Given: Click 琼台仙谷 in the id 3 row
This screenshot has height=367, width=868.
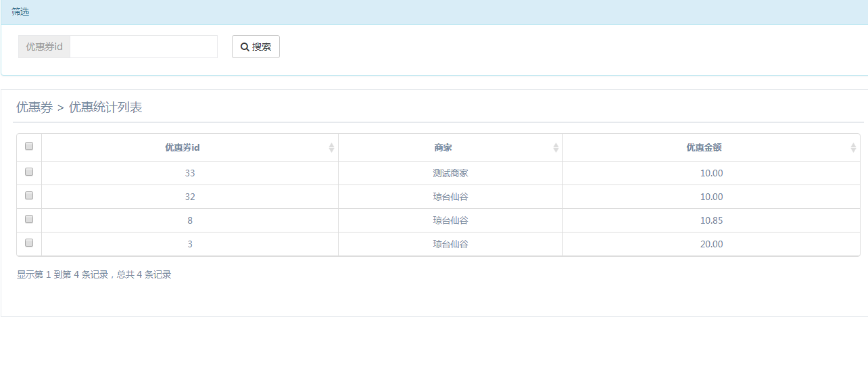Looking at the screenshot, I should [x=450, y=244].
